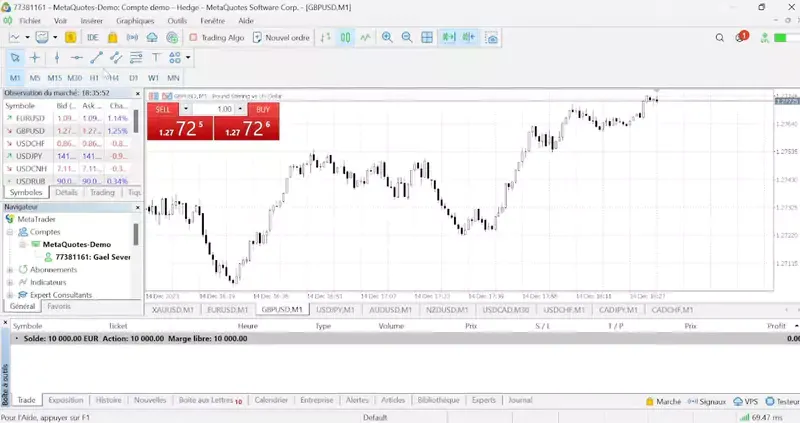This screenshot has width=800, height=423.
Task: Select the horizontal line drawing tool
Action: click(x=77, y=58)
